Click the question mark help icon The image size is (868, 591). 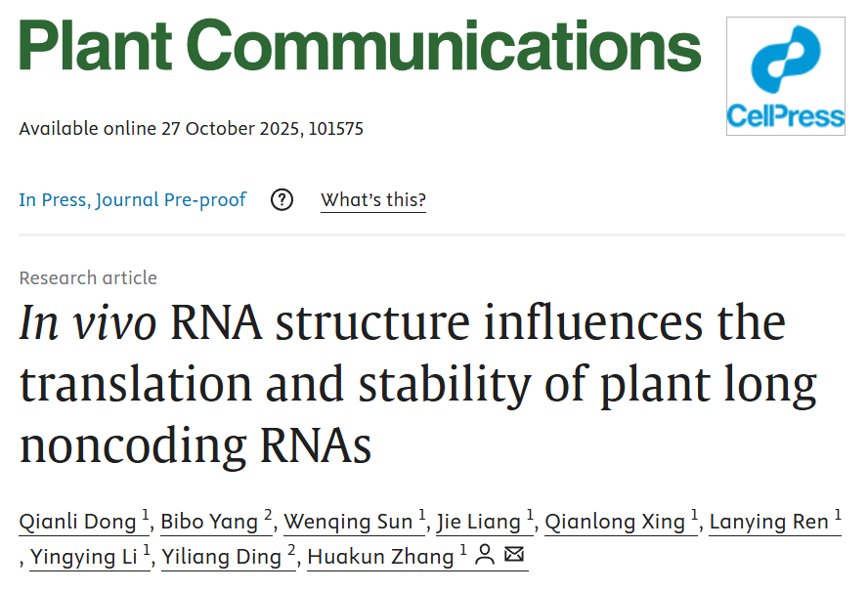pyautogui.click(x=282, y=200)
